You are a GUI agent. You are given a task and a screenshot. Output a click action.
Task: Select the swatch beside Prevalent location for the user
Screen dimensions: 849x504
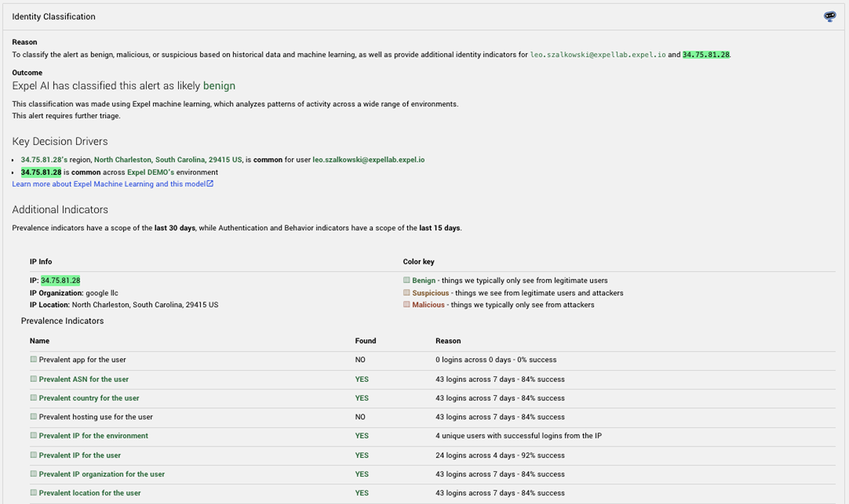point(33,492)
